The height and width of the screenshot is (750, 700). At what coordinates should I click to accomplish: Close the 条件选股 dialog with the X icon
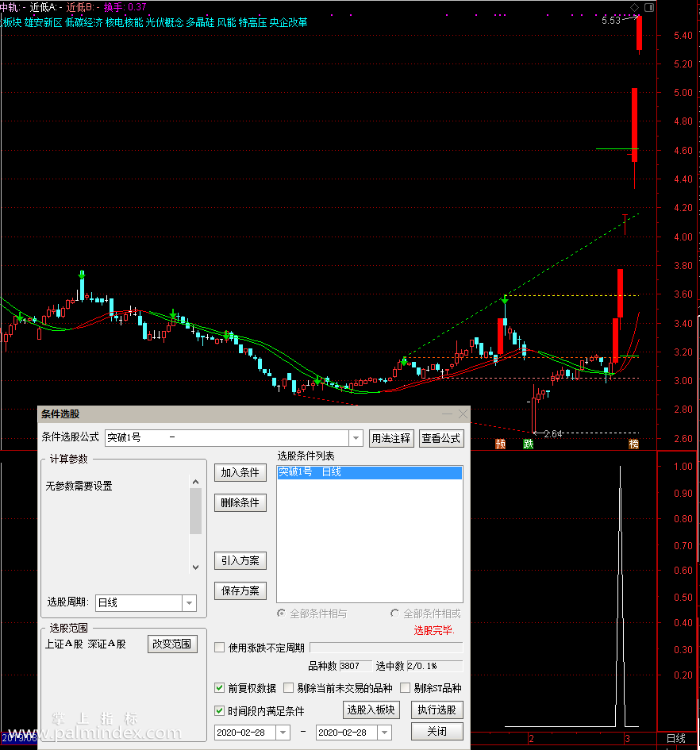click(463, 413)
